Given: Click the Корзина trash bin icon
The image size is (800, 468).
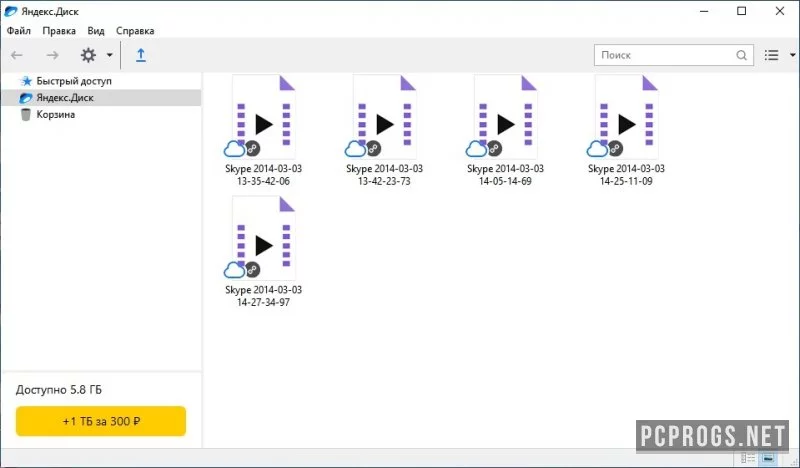Looking at the screenshot, I should (x=26, y=114).
